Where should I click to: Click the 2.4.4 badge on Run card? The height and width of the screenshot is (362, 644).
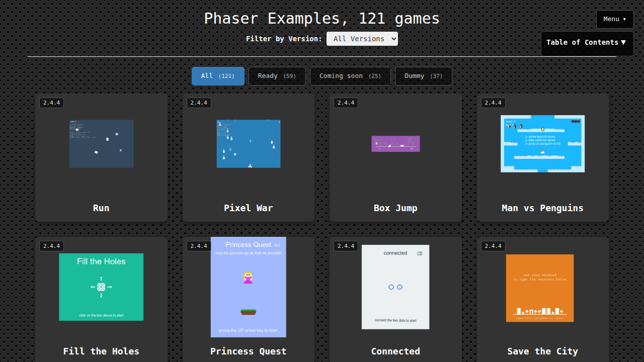click(x=51, y=103)
